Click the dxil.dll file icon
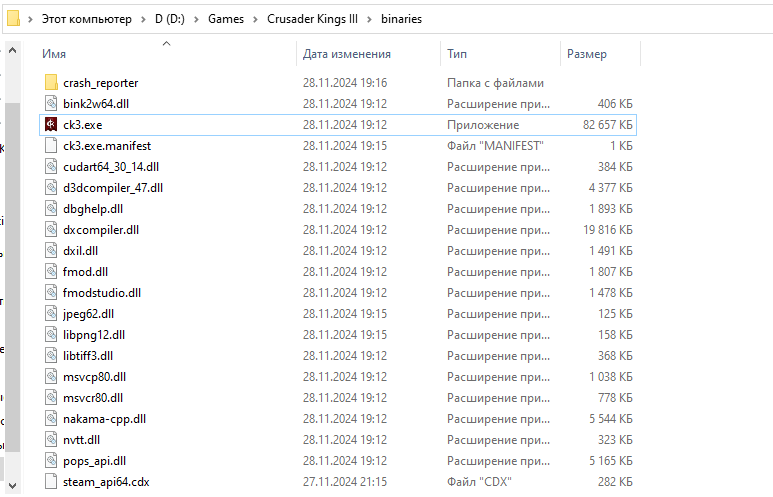The width and height of the screenshot is (773, 497). pyautogui.click(x=51, y=250)
